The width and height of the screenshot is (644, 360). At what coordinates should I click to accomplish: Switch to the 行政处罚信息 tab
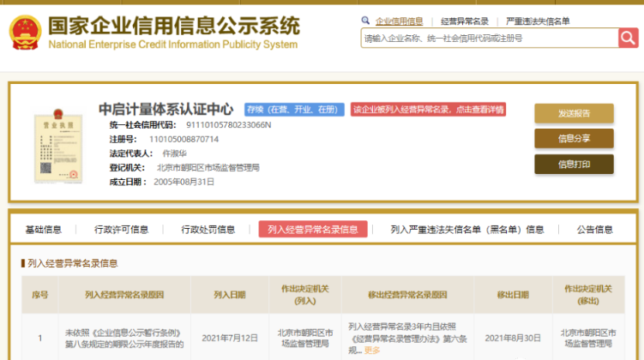click(208, 230)
